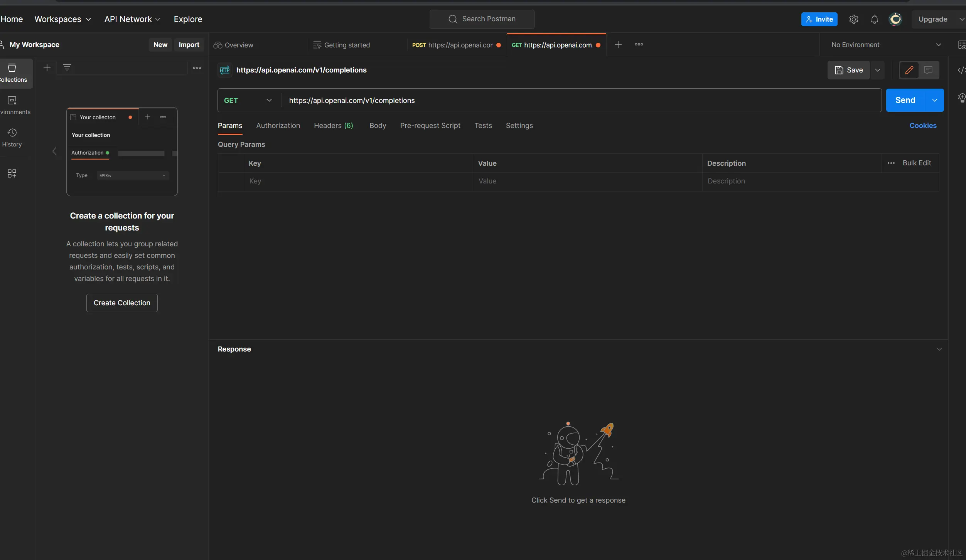Focus the request URL input field

[x=581, y=101]
